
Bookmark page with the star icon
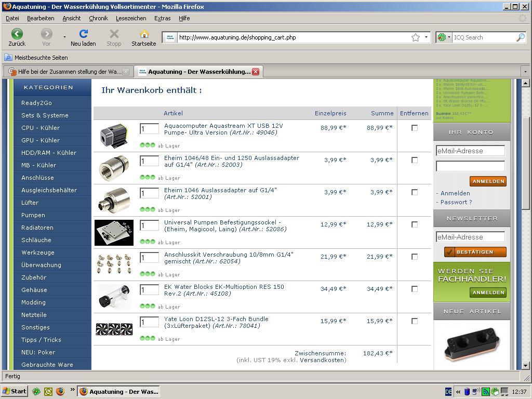point(415,37)
